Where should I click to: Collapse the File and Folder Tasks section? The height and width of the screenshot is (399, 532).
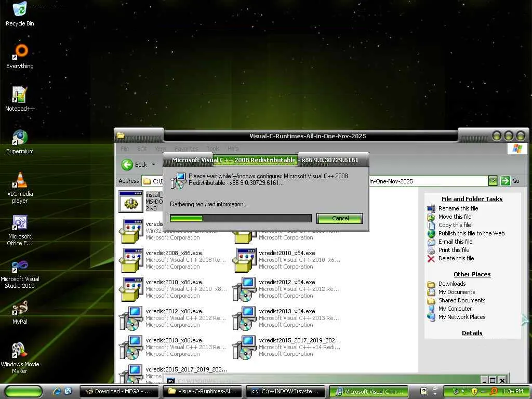pos(472,199)
